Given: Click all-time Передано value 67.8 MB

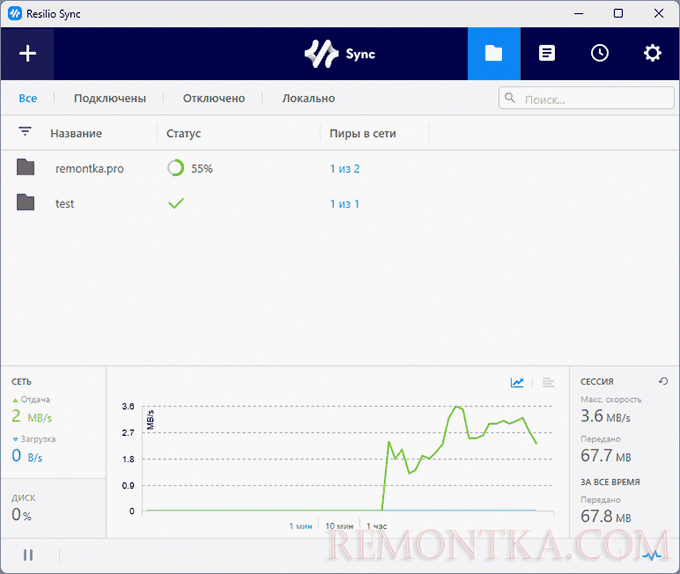Looking at the screenshot, I should tap(606, 516).
